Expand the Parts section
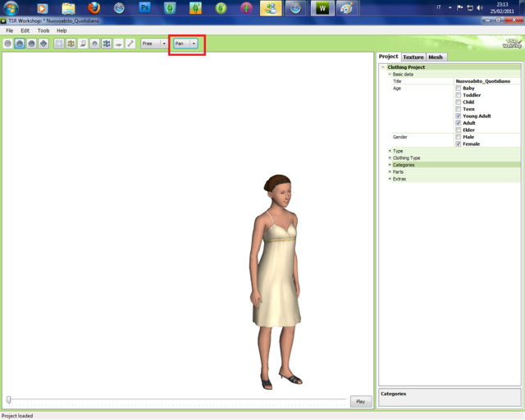Image resolution: width=525 pixels, height=420 pixels. (390, 171)
